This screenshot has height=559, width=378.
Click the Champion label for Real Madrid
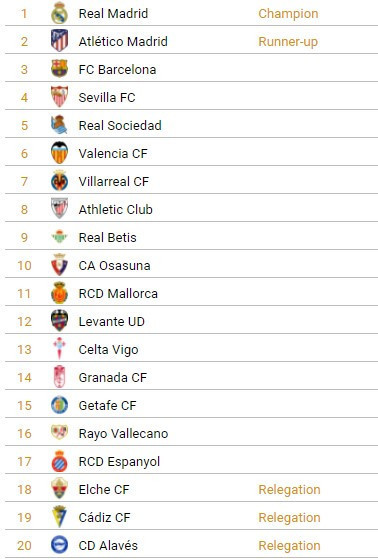288,14
